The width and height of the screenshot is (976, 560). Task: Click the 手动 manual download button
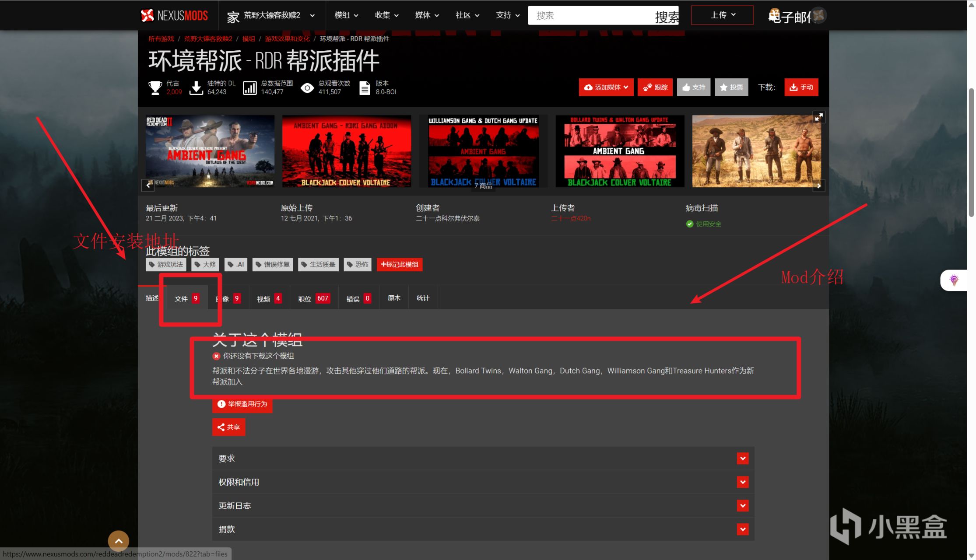pyautogui.click(x=801, y=87)
